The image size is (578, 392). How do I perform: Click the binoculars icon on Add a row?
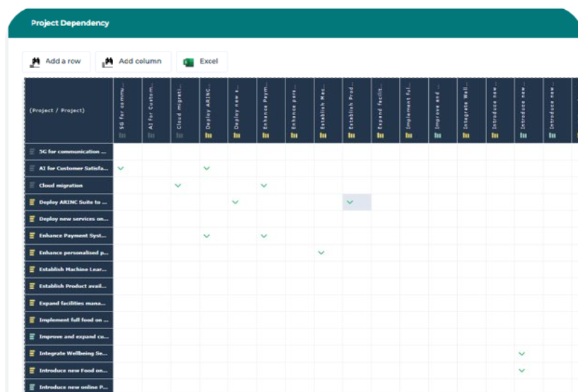(x=35, y=62)
